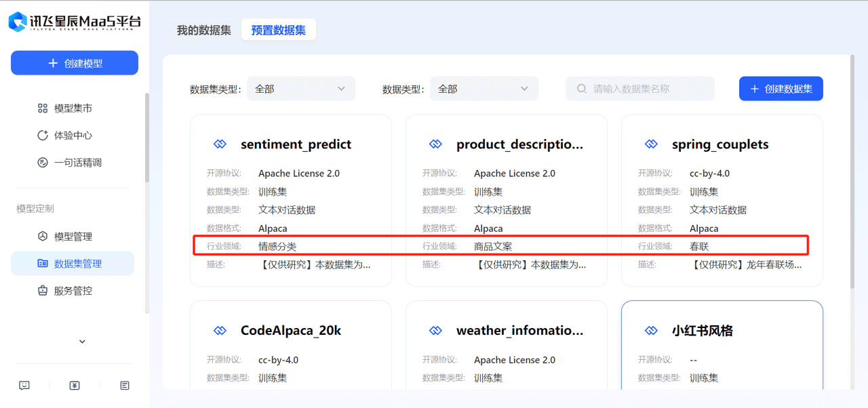
Task: Click the spring_couplets dataset icon
Action: 651,144
